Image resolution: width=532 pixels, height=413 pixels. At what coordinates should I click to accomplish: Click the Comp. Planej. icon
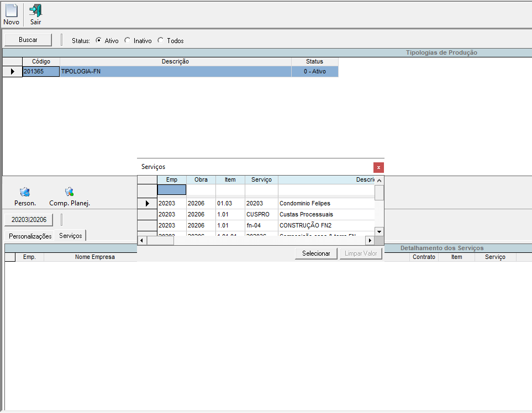69,192
